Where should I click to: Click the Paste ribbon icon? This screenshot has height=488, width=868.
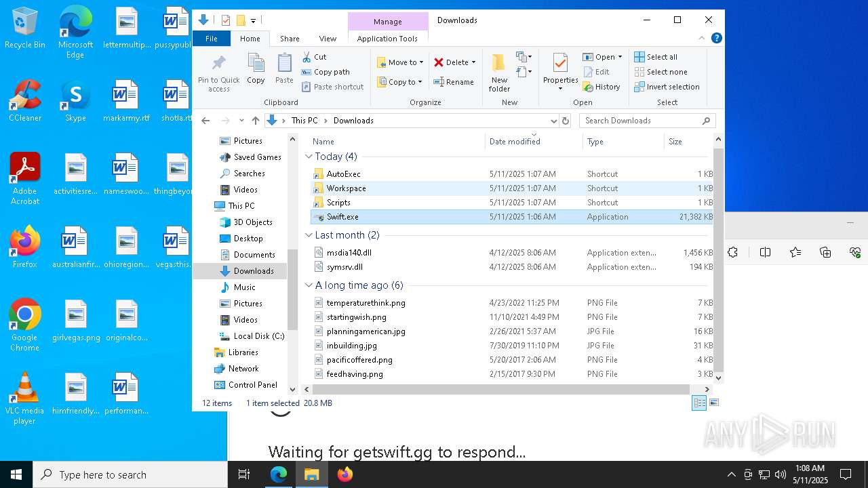tap(284, 69)
